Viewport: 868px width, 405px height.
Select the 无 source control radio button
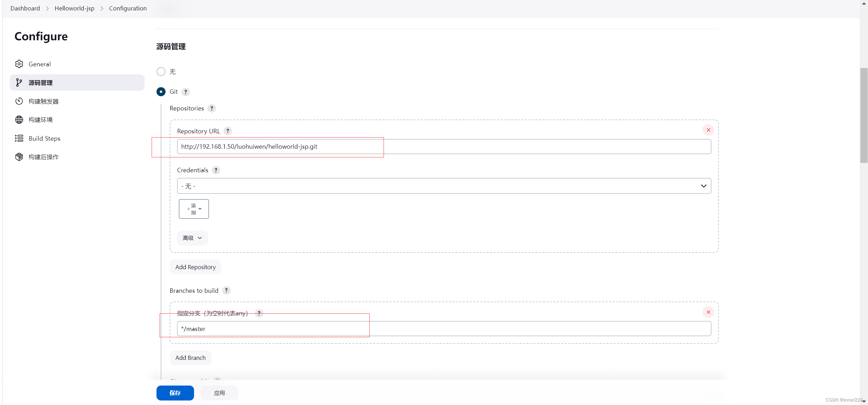(161, 72)
